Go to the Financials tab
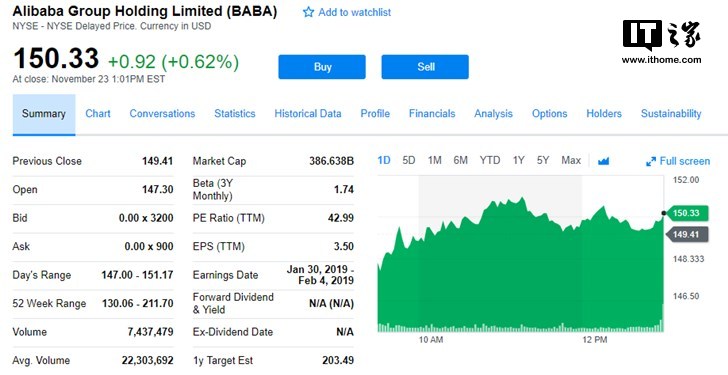728x375 pixels. pos(432,114)
